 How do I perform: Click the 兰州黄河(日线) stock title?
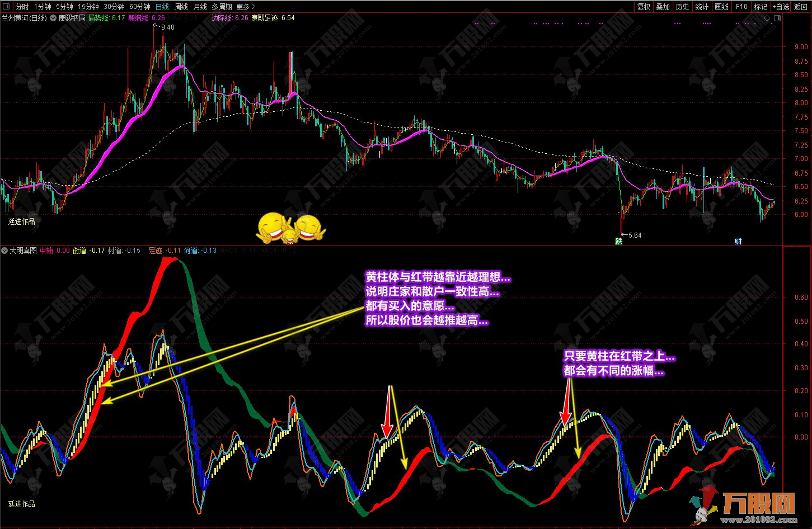coord(24,18)
